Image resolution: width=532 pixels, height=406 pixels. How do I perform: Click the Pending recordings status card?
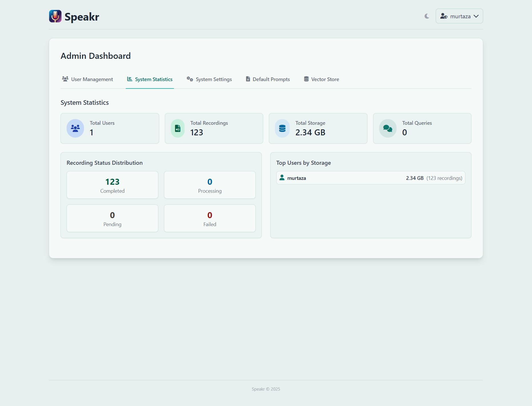pos(112,218)
